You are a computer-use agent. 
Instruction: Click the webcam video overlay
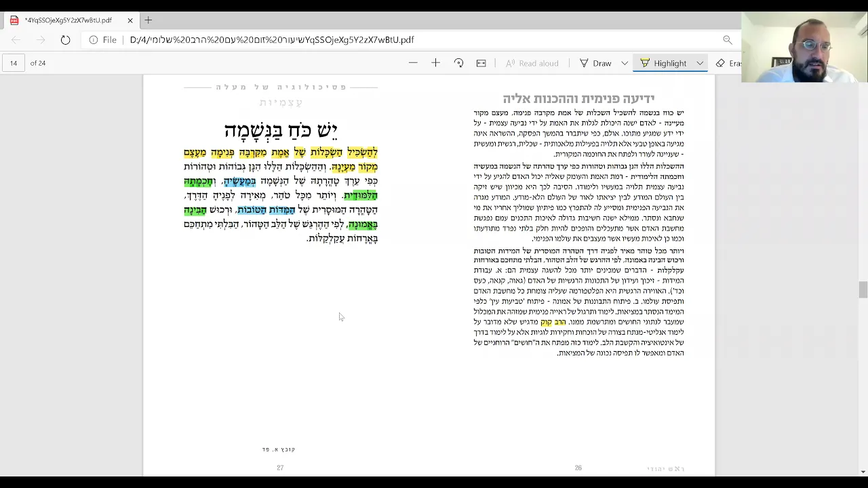[x=804, y=47]
